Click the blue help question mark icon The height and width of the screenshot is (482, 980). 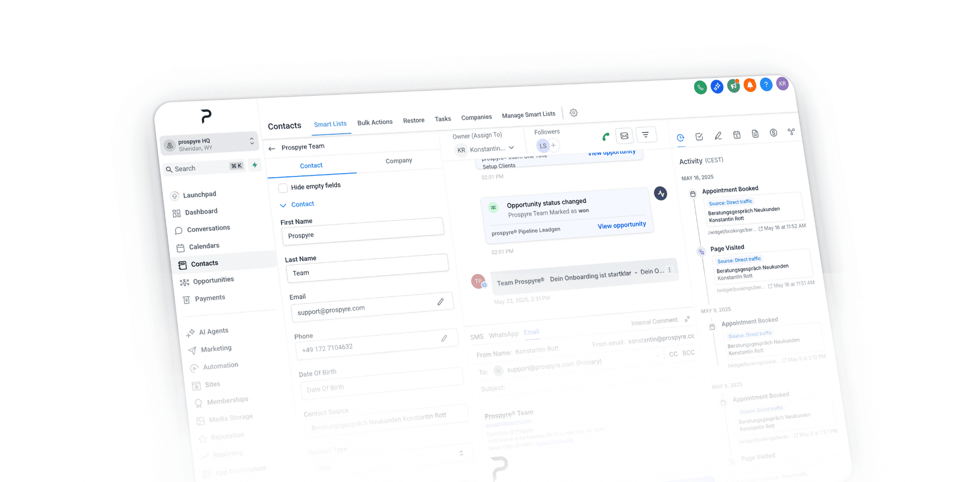766,84
